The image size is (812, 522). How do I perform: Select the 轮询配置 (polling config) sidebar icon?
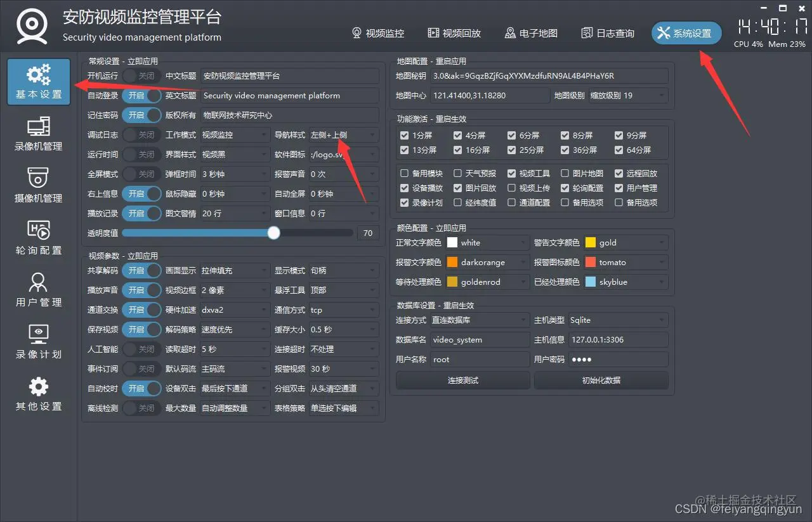(x=38, y=238)
